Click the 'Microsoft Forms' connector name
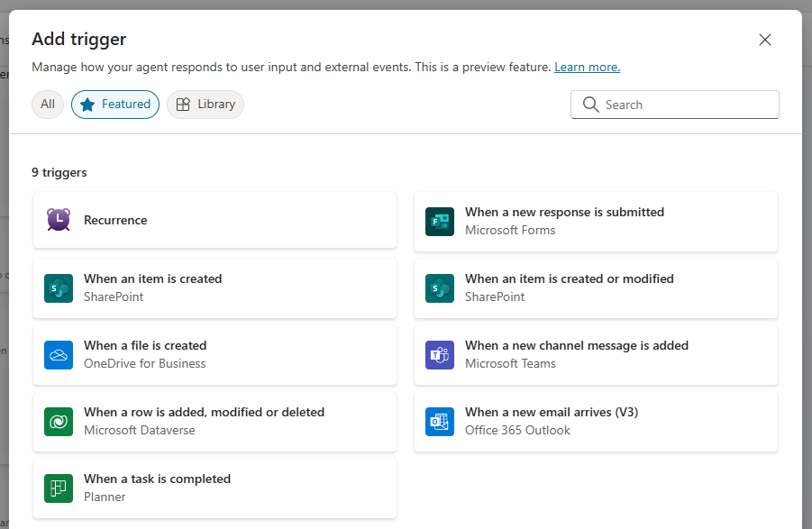812x529 pixels. (x=510, y=231)
